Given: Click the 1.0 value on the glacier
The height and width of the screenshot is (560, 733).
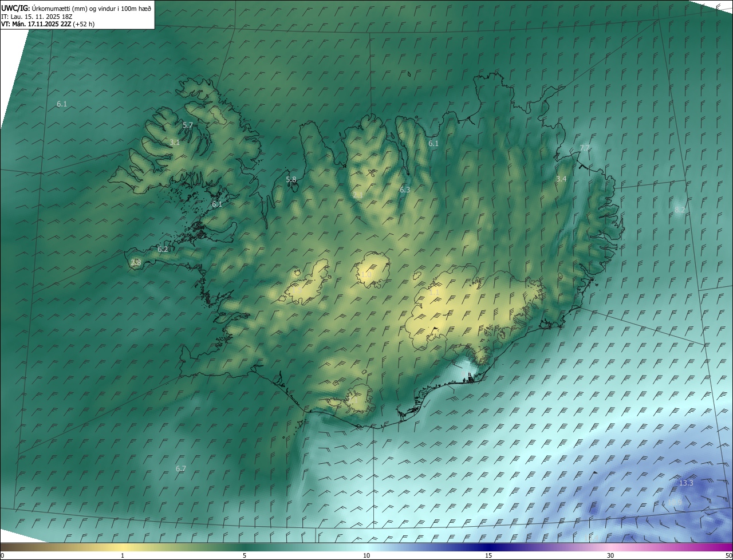Looking at the screenshot, I should click(x=366, y=275).
